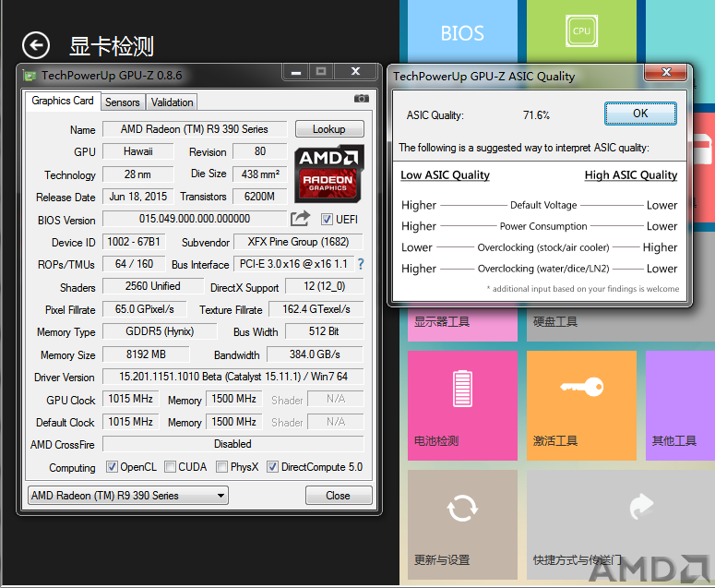The height and width of the screenshot is (588, 715).
Task: Click the Name field value
Action: [x=195, y=129]
